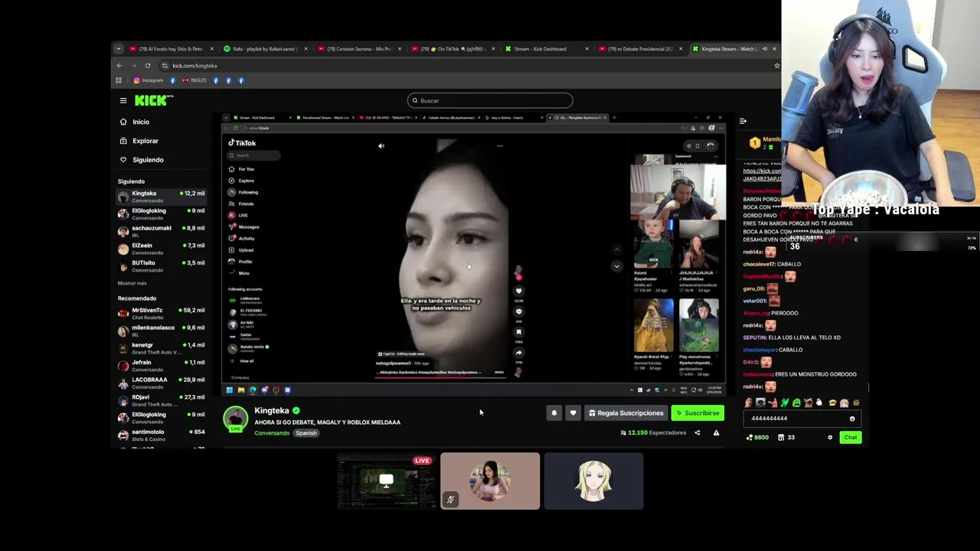Open emoji picker in chat input
This screenshot has height=551, width=980.
pos(852,419)
